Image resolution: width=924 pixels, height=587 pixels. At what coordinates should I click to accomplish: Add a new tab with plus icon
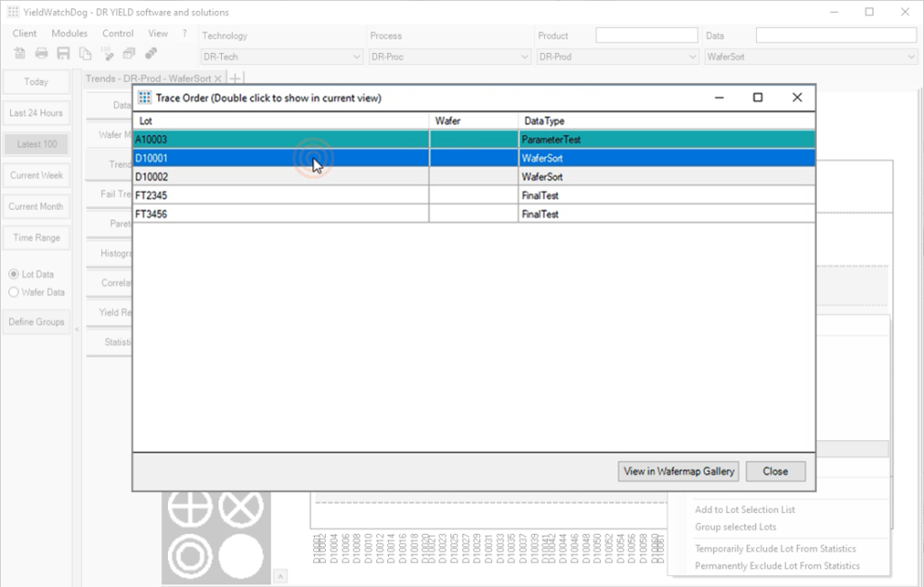point(236,79)
